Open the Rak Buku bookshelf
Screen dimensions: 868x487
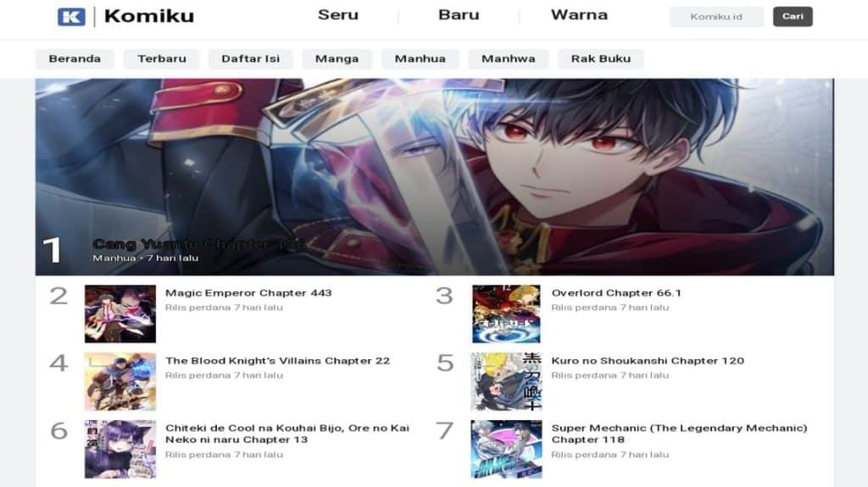pos(601,58)
